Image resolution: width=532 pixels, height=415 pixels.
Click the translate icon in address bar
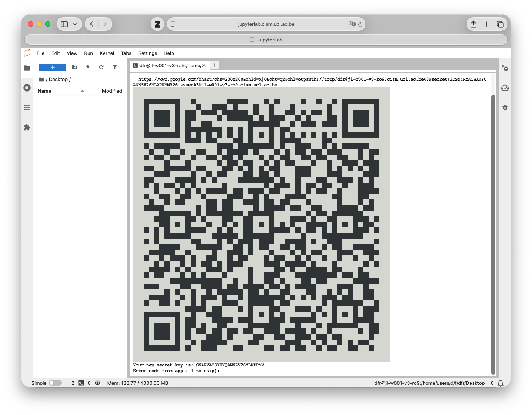[352, 24]
